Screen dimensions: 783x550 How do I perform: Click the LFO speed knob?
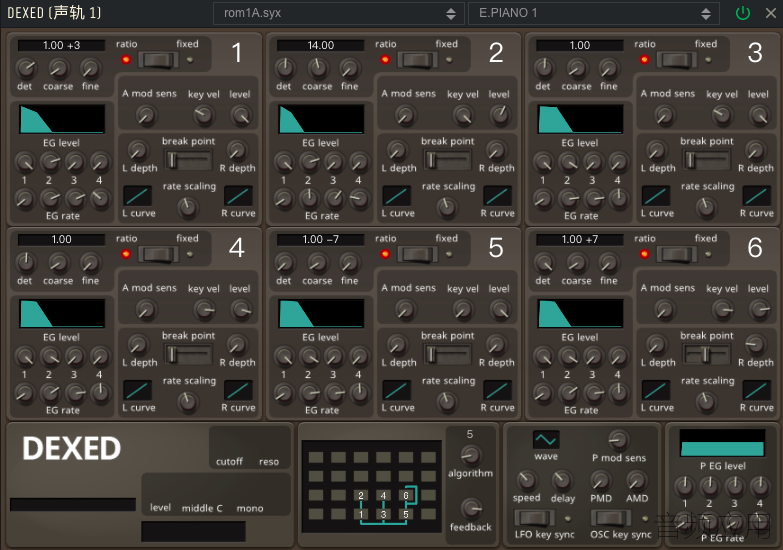click(x=526, y=480)
